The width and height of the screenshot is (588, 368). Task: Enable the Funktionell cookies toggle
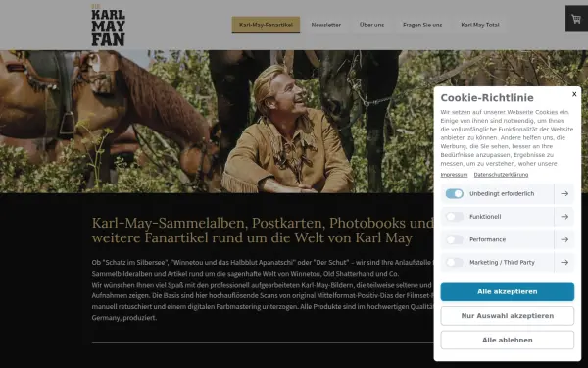(x=455, y=217)
